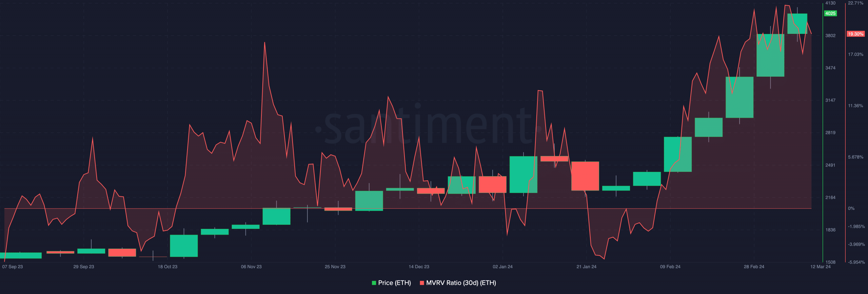Screen dimensions: 868x294
Task: Click the 22.71% MVRV axis value
Action: [x=855, y=3]
